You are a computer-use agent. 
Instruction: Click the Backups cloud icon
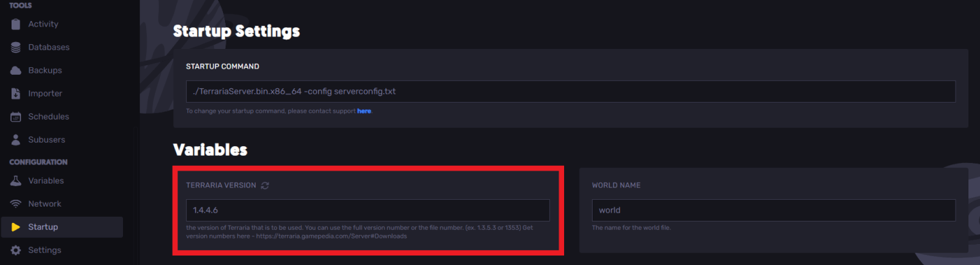(x=16, y=71)
